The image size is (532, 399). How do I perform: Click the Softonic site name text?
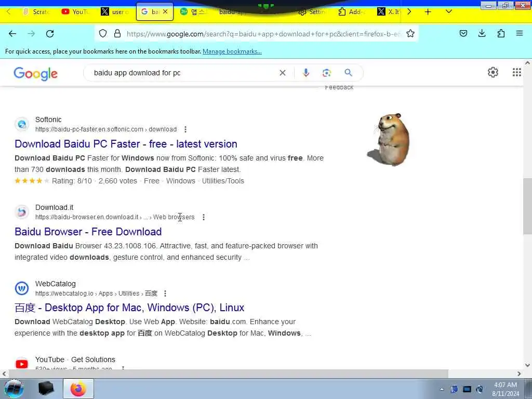pyautogui.click(x=48, y=120)
